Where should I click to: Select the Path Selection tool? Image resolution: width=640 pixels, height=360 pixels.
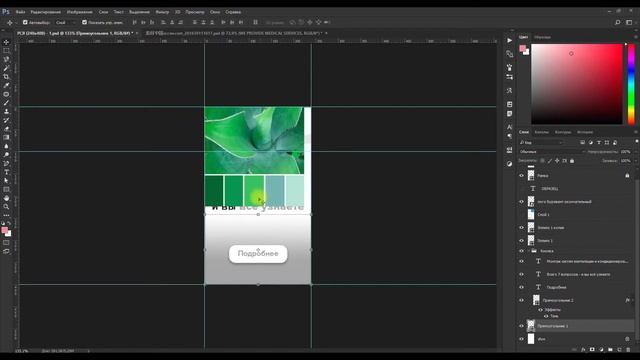coord(6,180)
